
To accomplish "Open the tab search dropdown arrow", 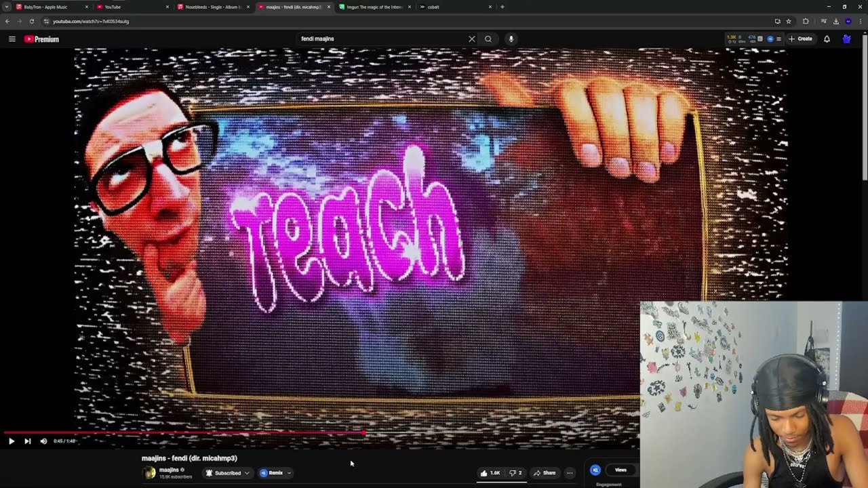I will [x=6, y=7].
